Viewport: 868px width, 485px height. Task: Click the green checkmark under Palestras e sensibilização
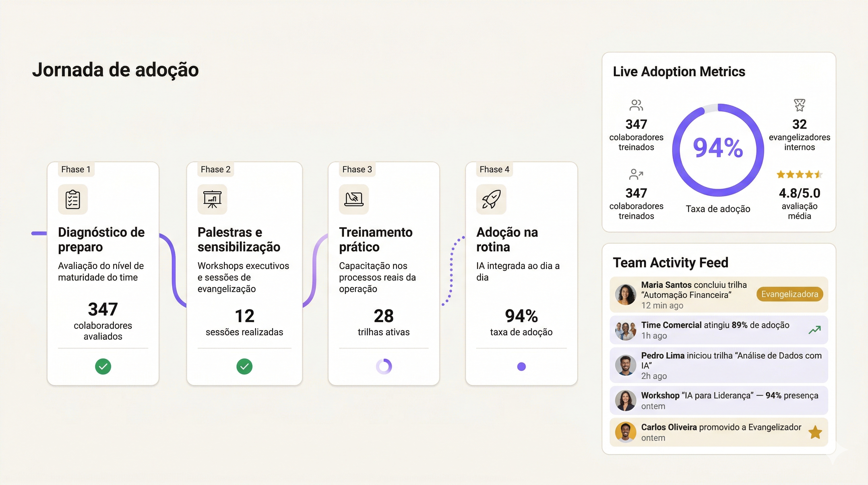pos(244,366)
